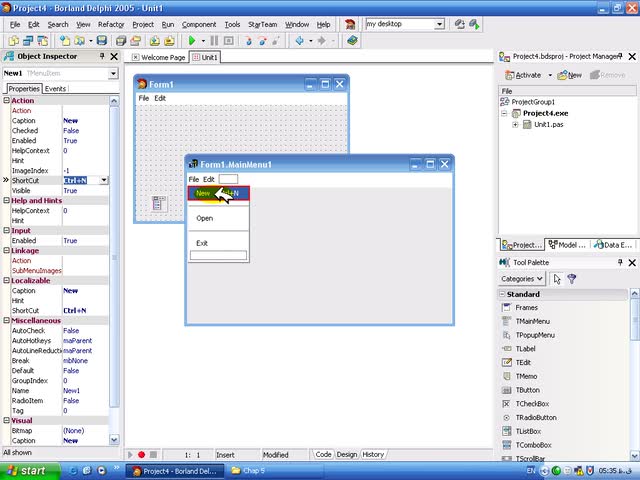The width and height of the screenshot is (640, 480).
Task: Click the Save (floppy disk) toolbar icon
Action: pos(102,41)
